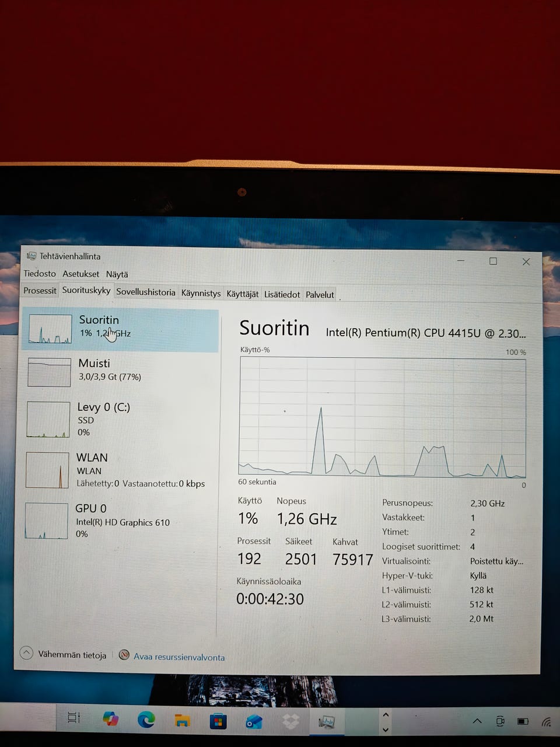Open Outlook from the taskbar
Viewport: 560px width, 747px height.
[254, 722]
